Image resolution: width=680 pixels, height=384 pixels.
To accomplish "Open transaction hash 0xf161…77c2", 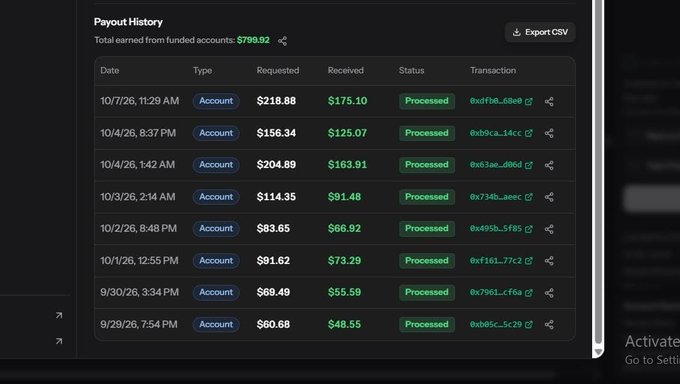I will [x=496, y=260].
